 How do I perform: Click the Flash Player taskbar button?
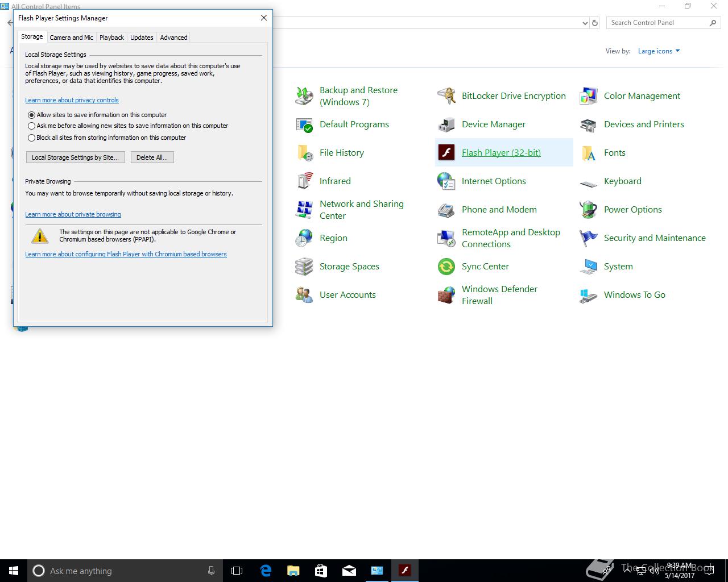(404, 571)
